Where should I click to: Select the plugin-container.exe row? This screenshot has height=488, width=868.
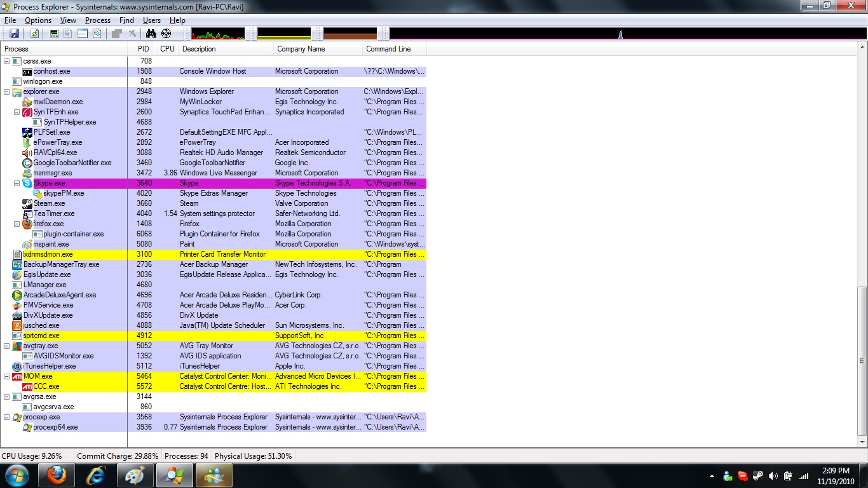click(214, 234)
